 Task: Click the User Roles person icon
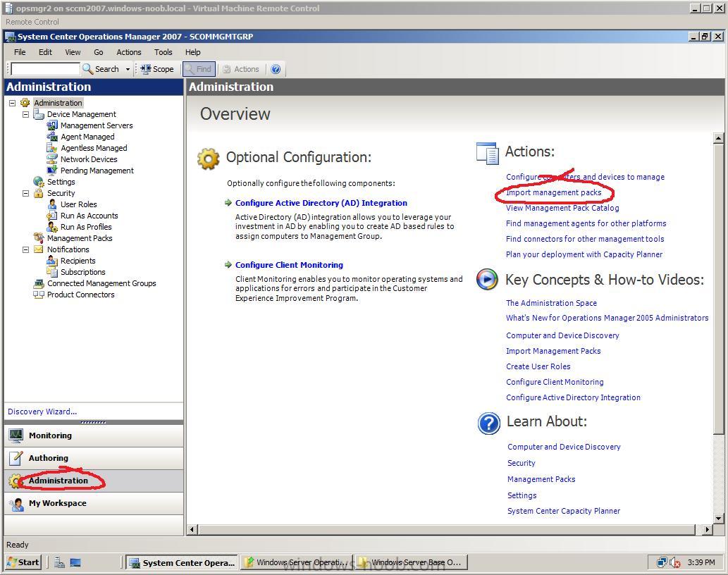click(x=52, y=204)
